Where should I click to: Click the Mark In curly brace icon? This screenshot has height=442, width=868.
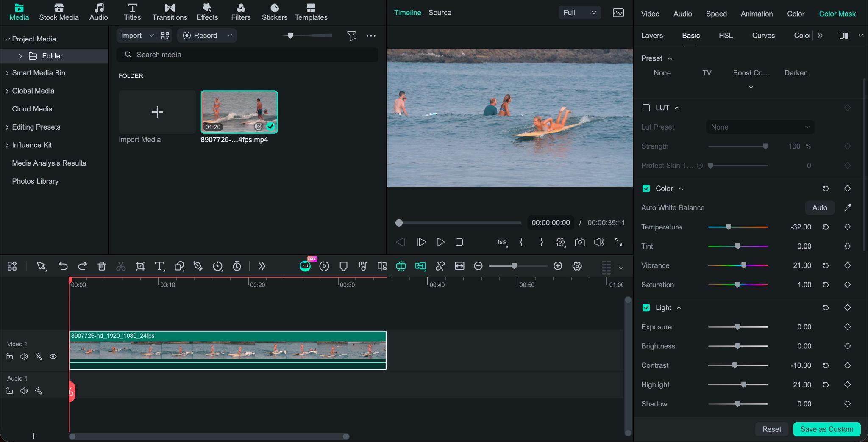tap(522, 242)
